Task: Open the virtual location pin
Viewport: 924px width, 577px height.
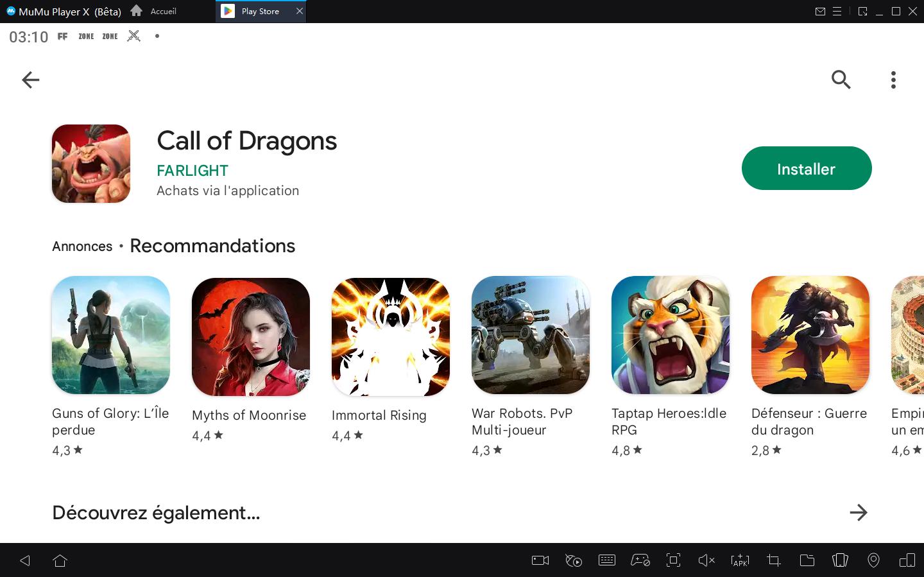Action: pos(873,560)
